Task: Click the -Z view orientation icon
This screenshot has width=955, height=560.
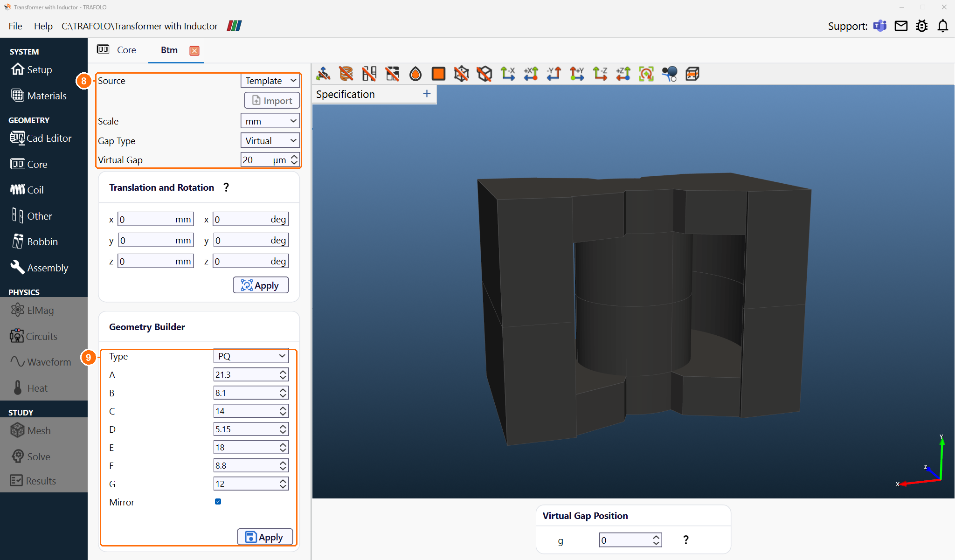Action: pyautogui.click(x=600, y=74)
